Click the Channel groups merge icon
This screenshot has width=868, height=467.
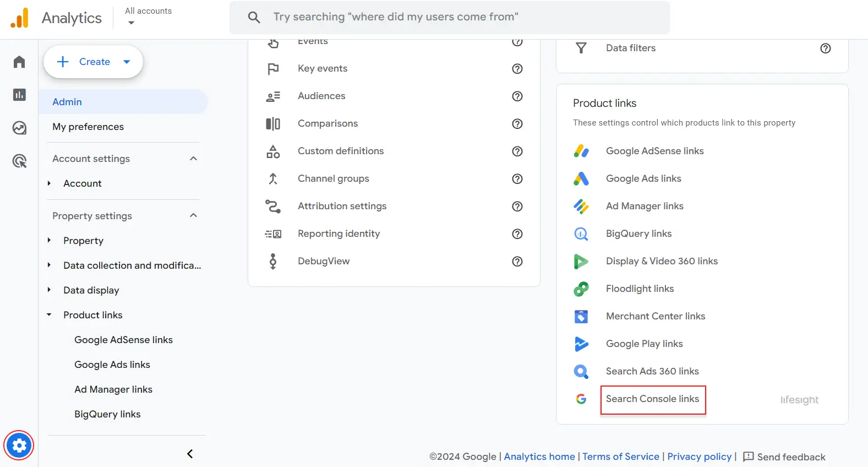[273, 179]
